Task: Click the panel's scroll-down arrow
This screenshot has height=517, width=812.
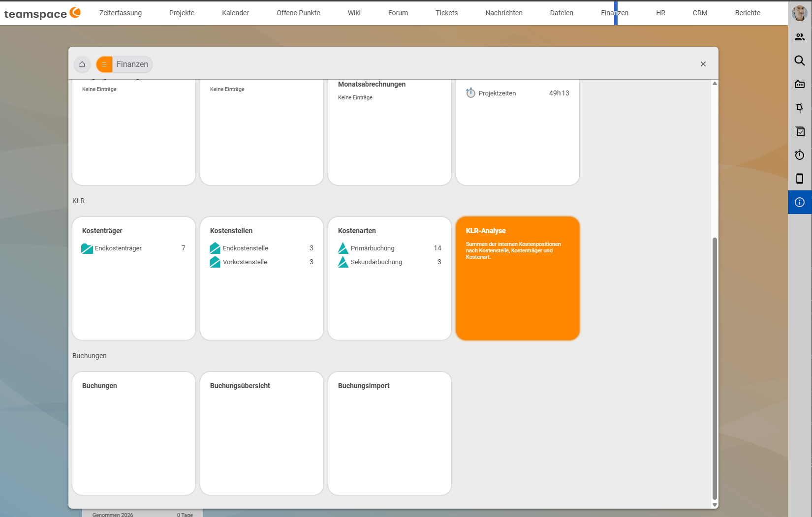Action: coord(715,505)
